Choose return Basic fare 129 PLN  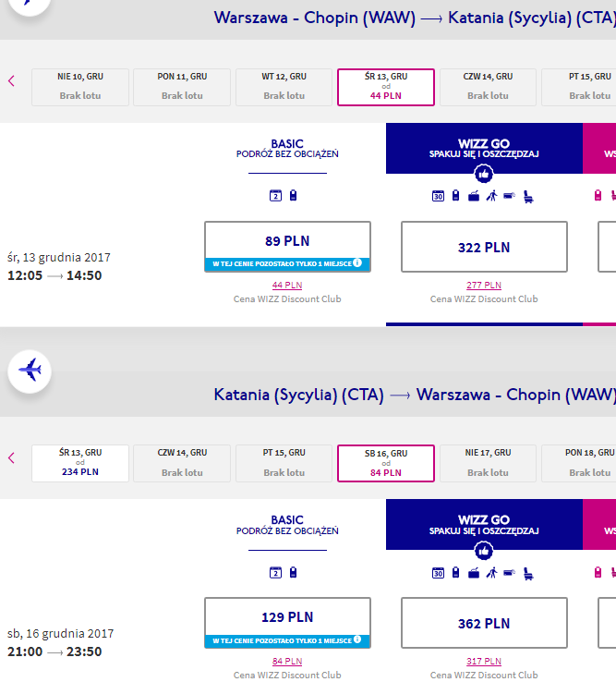pos(287,623)
